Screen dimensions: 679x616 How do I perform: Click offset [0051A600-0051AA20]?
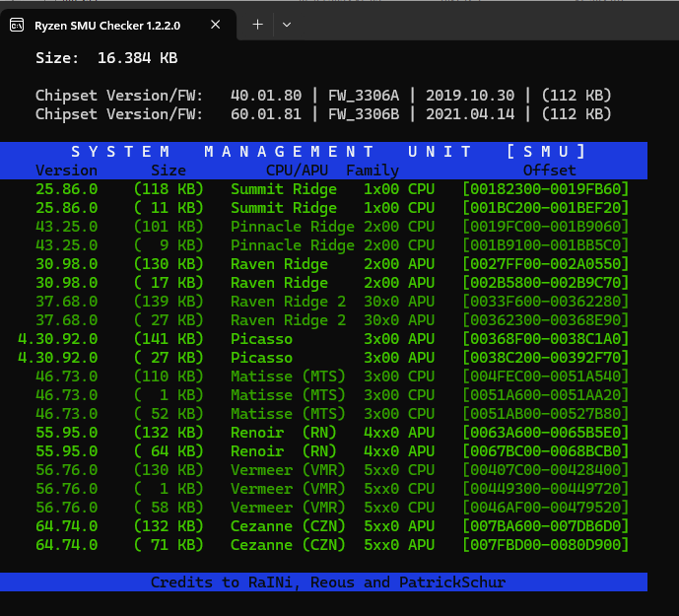(x=546, y=395)
